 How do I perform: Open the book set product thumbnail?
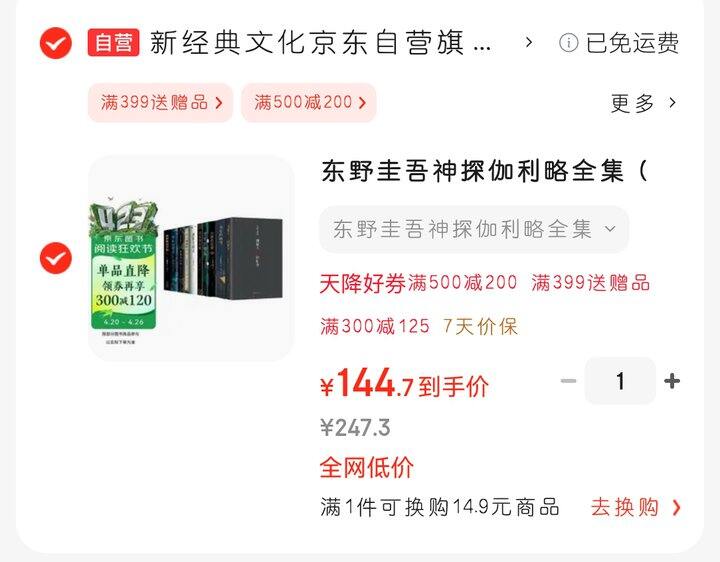[x=191, y=258]
